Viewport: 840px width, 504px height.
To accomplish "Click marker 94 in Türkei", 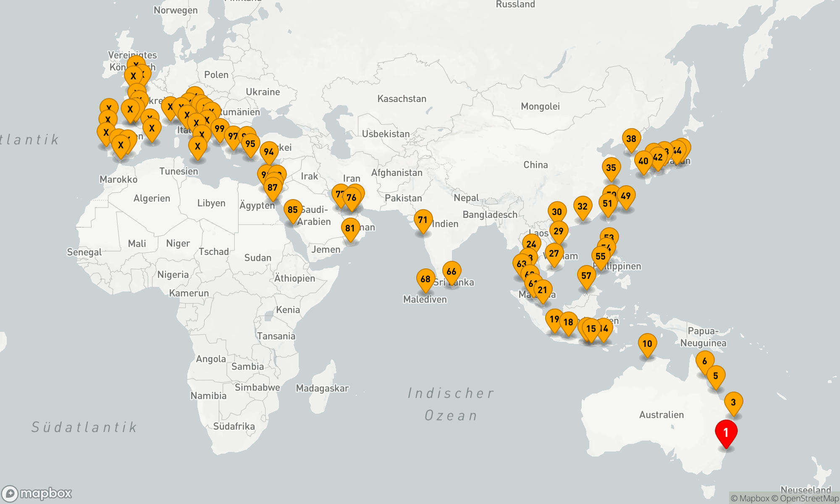I will [x=269, y=152].
